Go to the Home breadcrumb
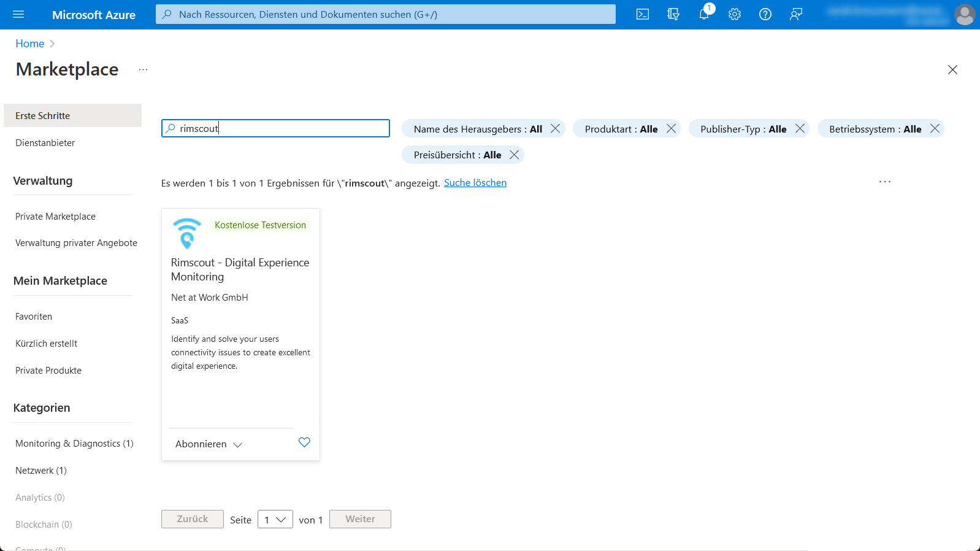The height and width of the screenshot is (551, 980). pos(30,44)
